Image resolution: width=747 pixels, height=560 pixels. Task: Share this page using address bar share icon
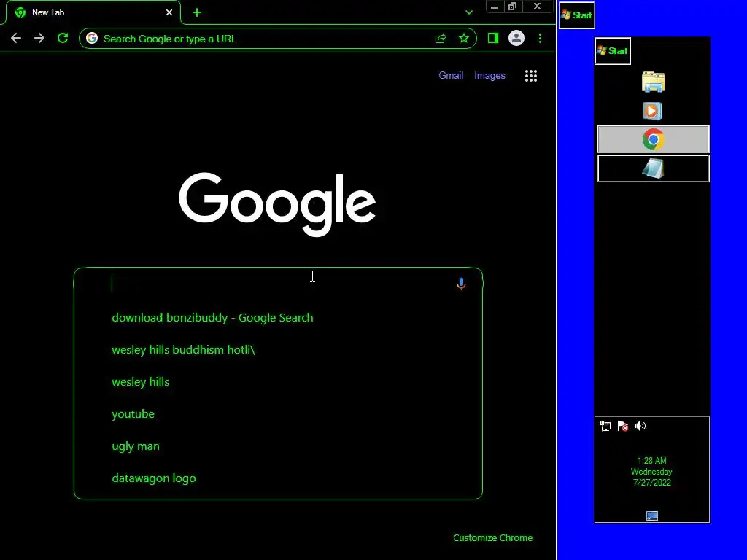pos(441,39)
